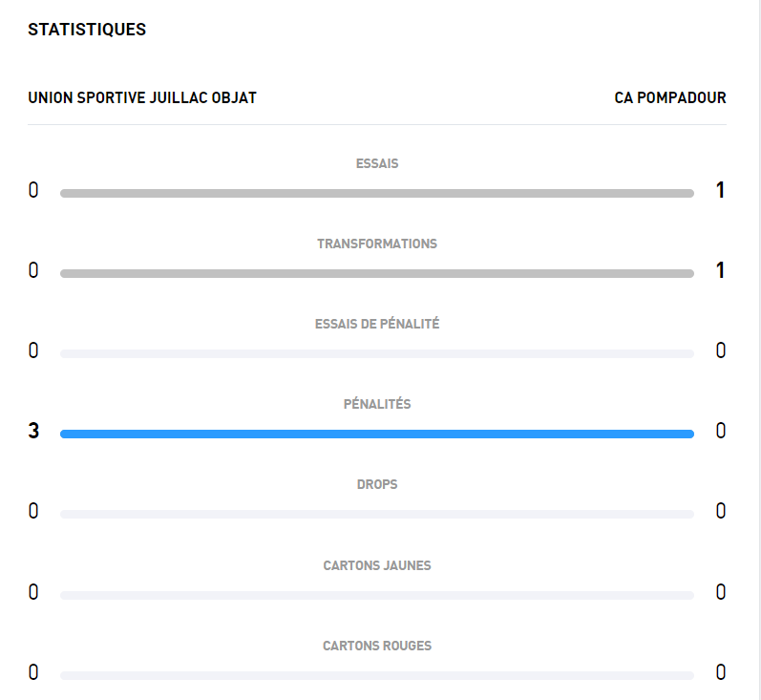Select the CARTONS ROUGES label
The height and width of the screenshot is (700, 761).
pos(377,646)
